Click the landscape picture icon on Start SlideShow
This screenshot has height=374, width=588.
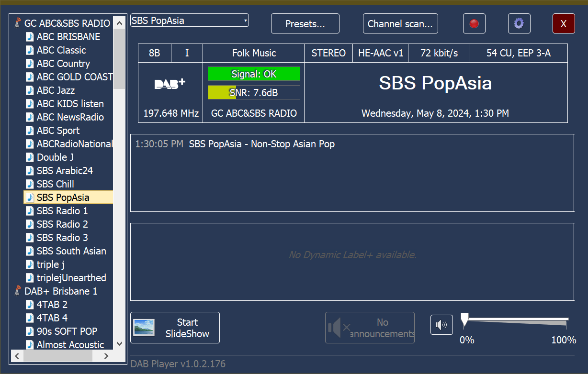tap(144, 328)
